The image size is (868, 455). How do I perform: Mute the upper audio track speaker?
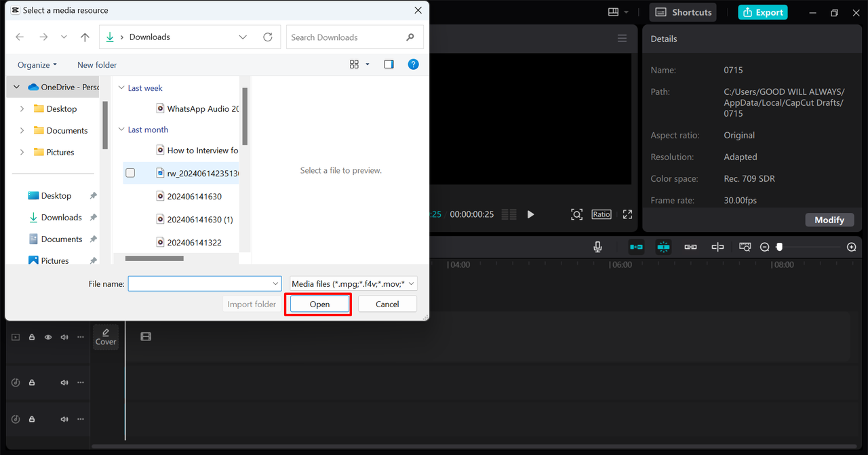(64, 382)
